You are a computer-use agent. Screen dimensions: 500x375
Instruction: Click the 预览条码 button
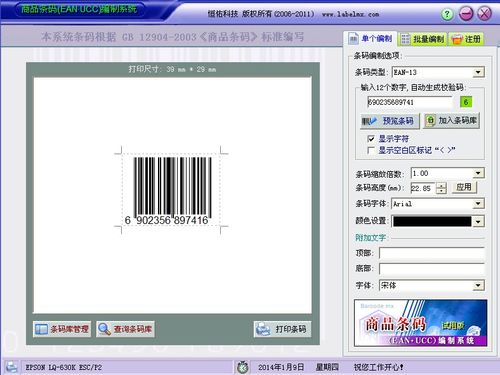point(389,121)
